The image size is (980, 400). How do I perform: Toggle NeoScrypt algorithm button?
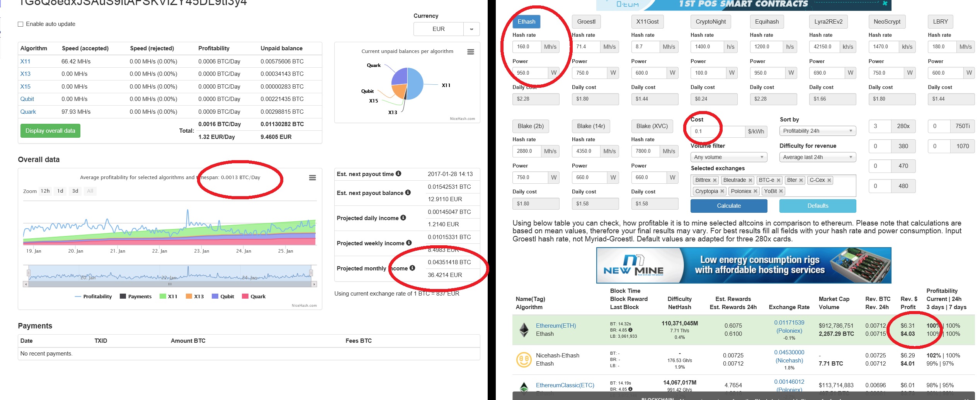pos(887,22)
